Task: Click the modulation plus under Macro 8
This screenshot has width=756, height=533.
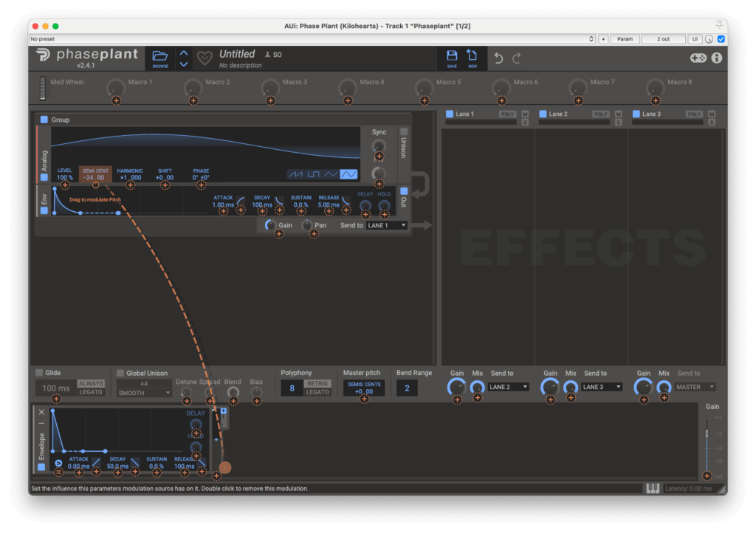Action: point(656,100)
